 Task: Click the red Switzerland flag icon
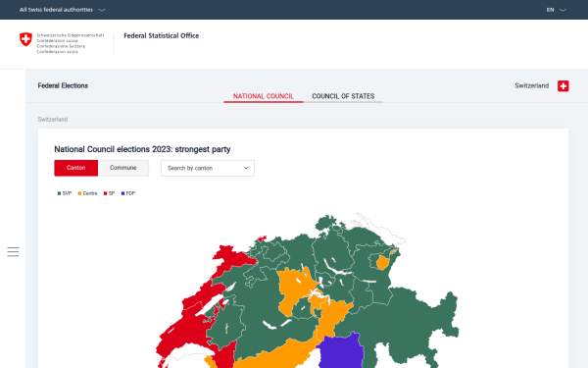[563, 86]
